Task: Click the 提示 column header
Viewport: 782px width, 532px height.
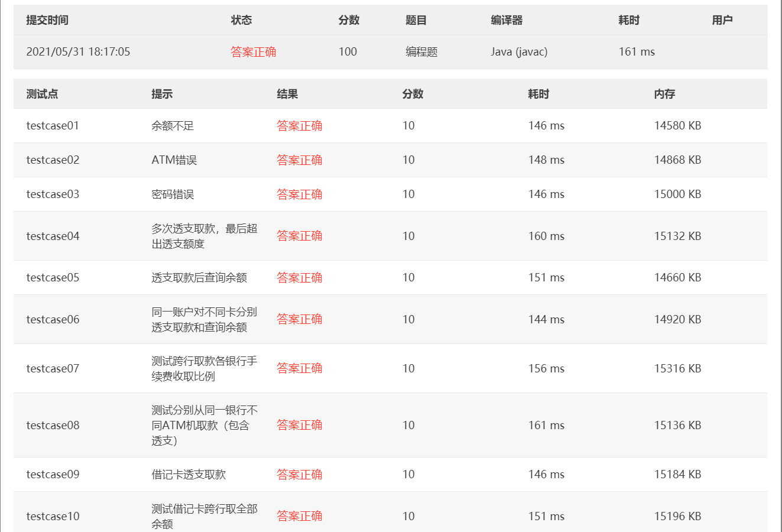Action: tap(162, 94)
